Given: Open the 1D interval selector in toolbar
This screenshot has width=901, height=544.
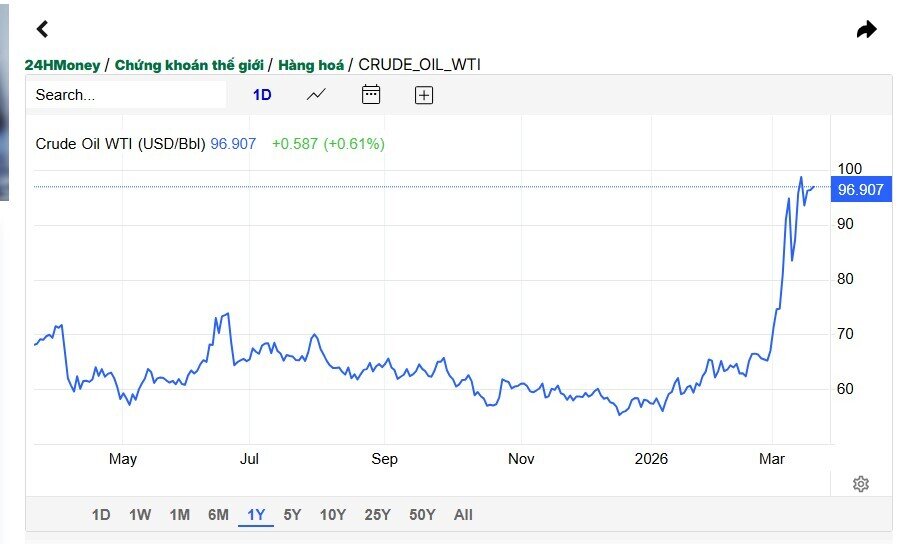Looking at the screenshot, I should pyautogui.click(x=262, y=95).
